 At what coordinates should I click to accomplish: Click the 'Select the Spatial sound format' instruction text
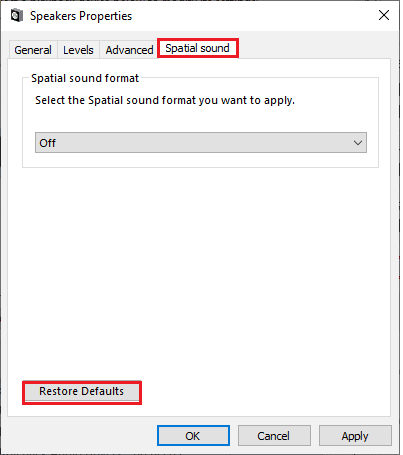tap(165, 100)
